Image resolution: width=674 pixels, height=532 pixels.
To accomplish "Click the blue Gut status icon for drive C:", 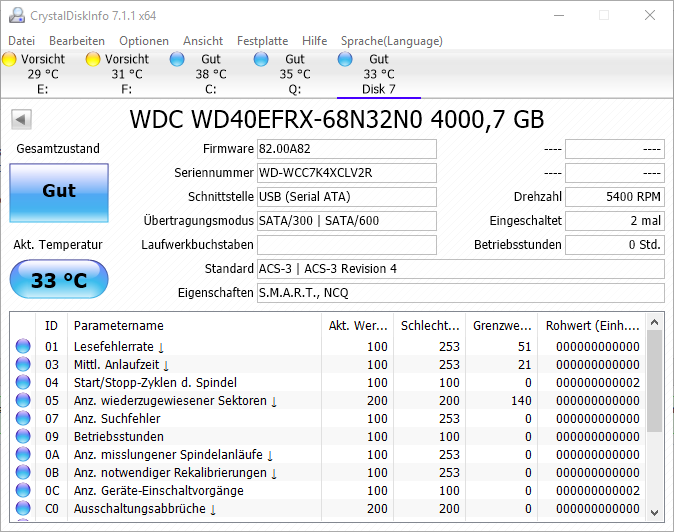I will pyautogui.click(x=177, y=59).
